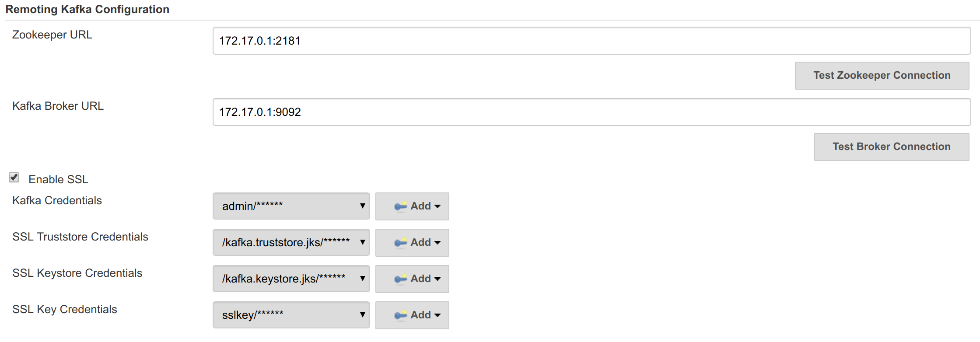Expand the SSL Truststore Credentials dropdown

[x=291, y=242]
